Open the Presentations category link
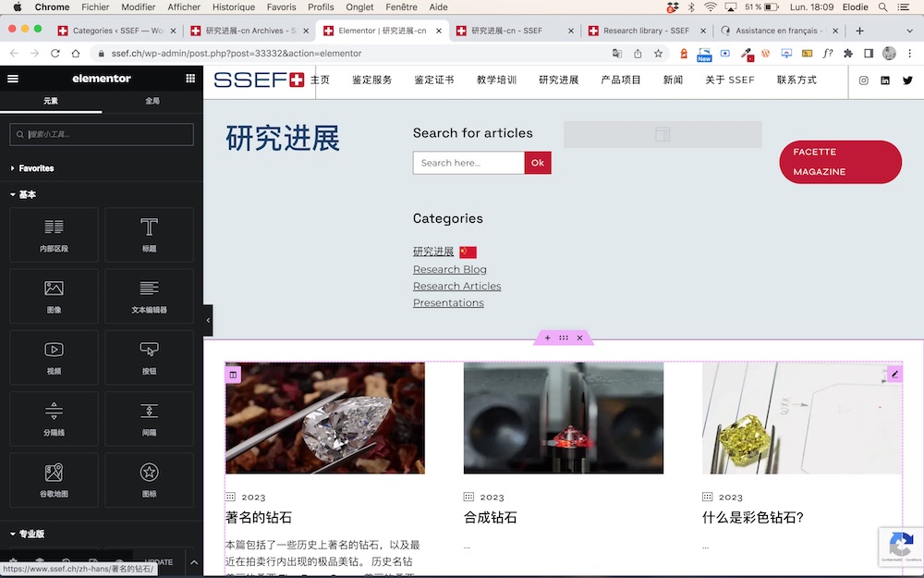Screen dimensions: 924x578 448,302
